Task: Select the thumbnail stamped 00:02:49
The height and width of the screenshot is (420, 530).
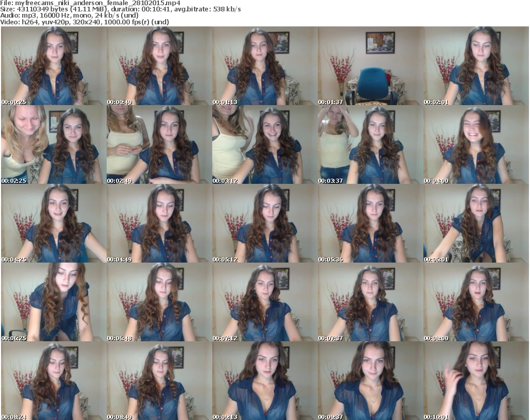Action: click(159, 144)
